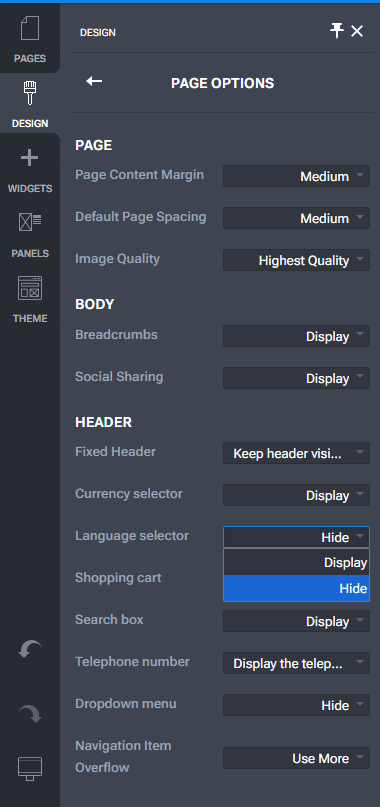380x807 pixels.
Task: Choose Display option in Language selector list
Action: 296,562
